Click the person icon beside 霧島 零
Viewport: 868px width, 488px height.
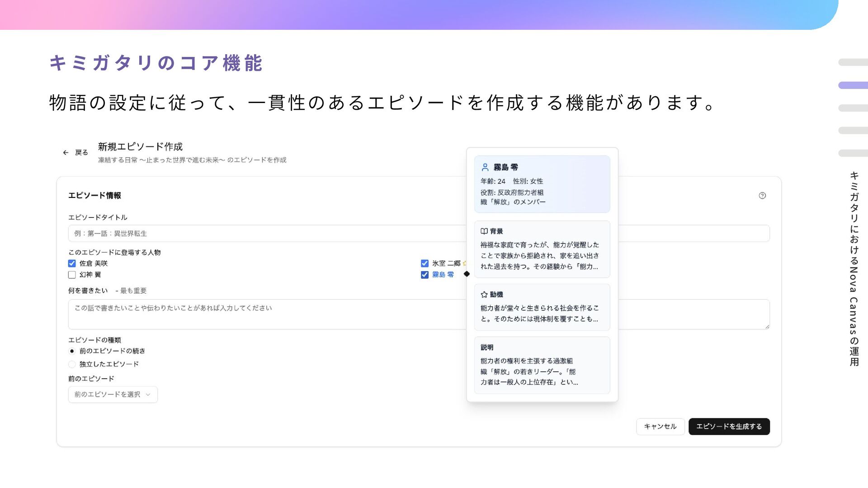pos(485,167)
